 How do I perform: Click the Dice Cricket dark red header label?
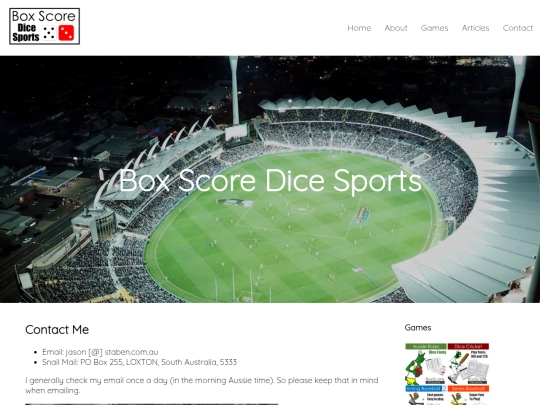tap(468, 346)
